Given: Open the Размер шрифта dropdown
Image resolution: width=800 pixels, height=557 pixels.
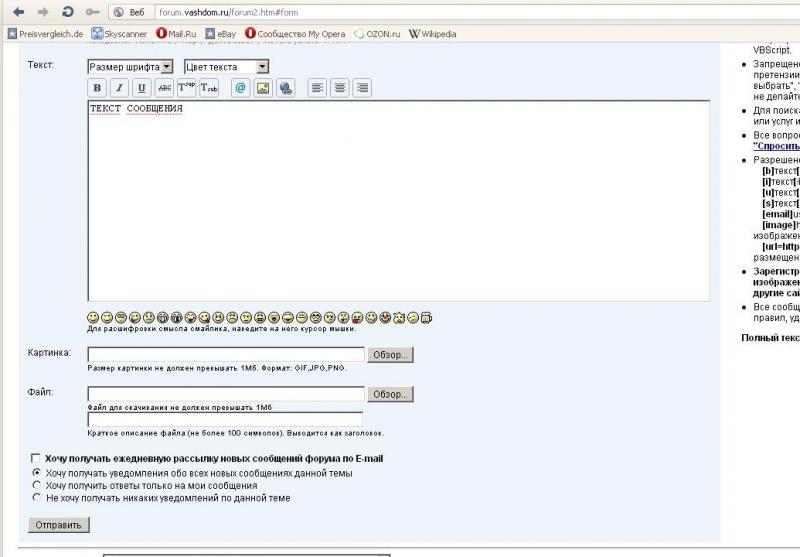Looking at the screenshot, I should (x=130, y=67).
